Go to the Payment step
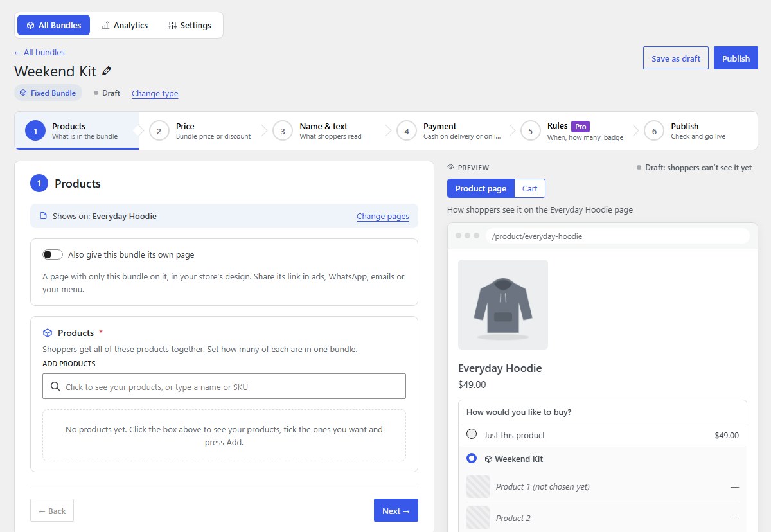Screen dimensions: 771x532 click(x=448, y=131)
